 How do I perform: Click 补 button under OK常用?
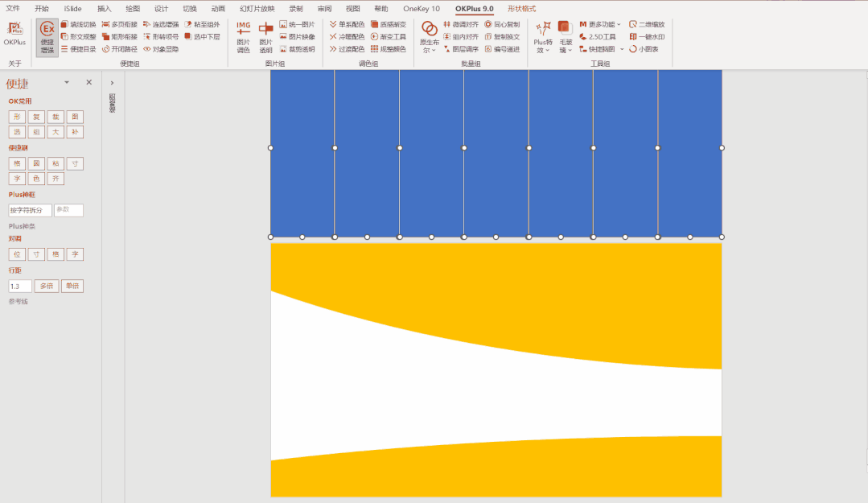coord(76,132)
